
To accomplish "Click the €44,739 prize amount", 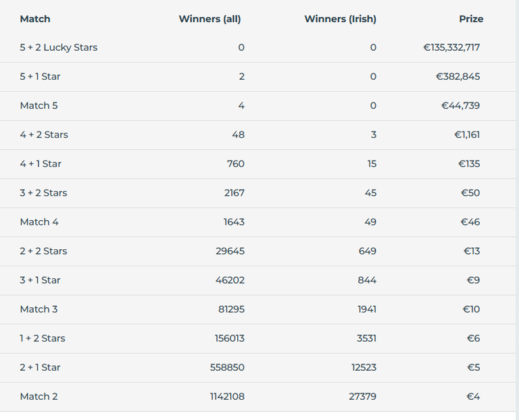I will coord(460,105).
